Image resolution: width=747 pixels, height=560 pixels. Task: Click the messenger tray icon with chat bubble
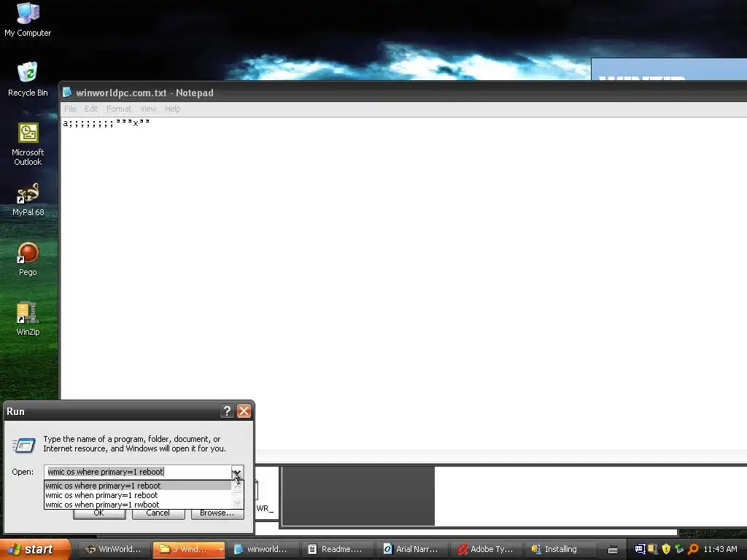(x=640, y=549)
